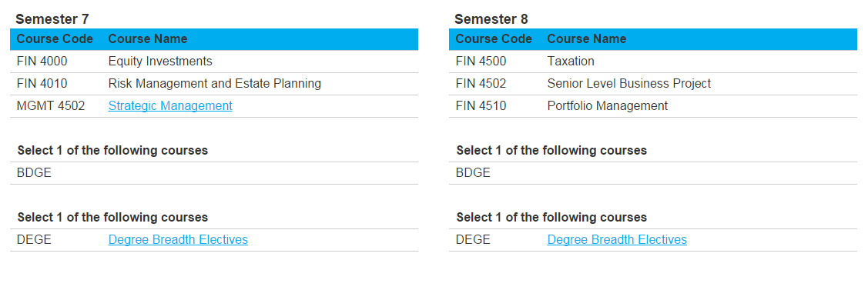Click Semester 8 Course Name column header
Screen dimensions: 868x290
click(x=587, y=39)
